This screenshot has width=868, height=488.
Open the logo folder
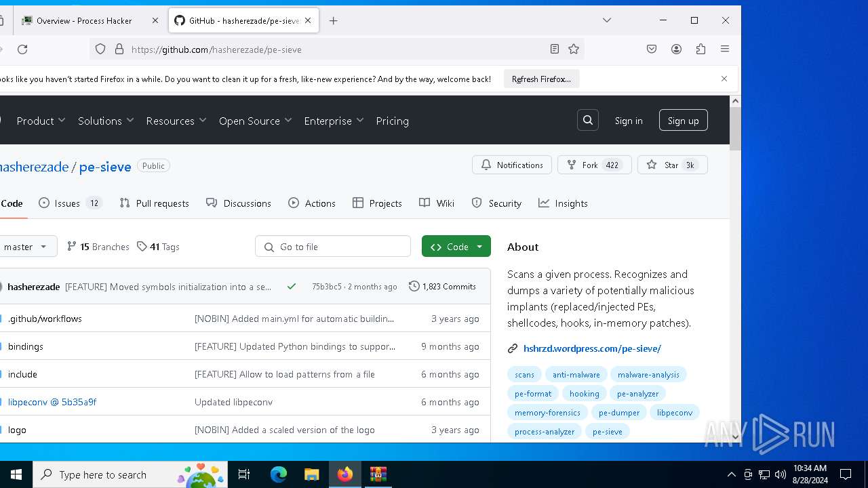(x=17, y=430)
